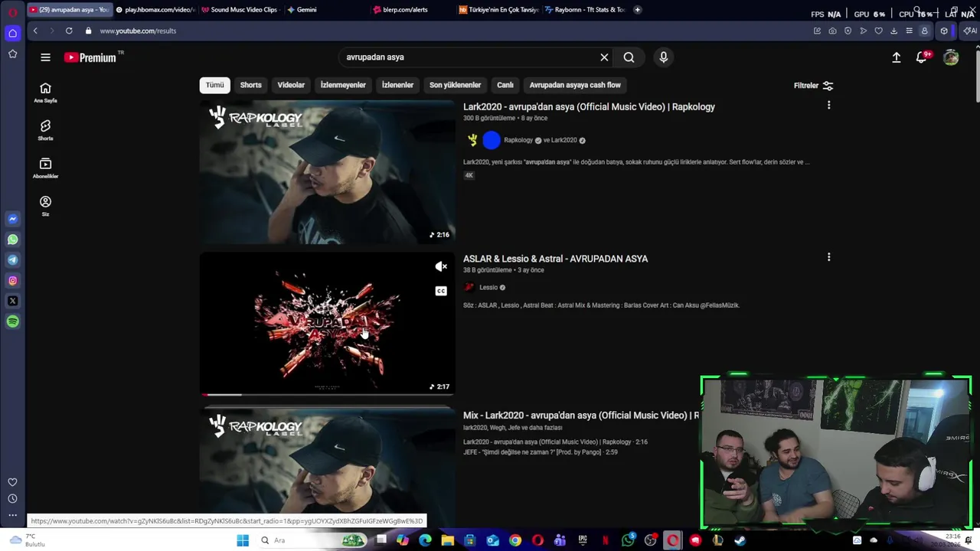Screen dimensions: 980x551
Task: Toggle captions on the preview video
Action: [441, 291]
